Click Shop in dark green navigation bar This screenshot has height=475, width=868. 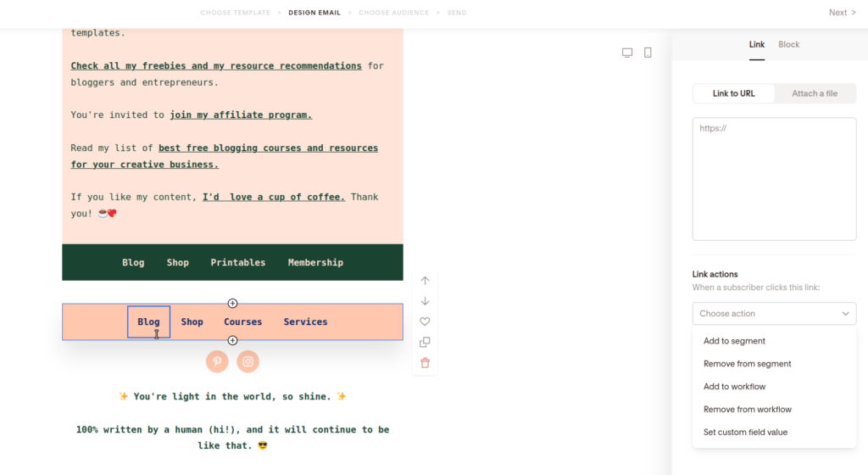tap(178, 262)
